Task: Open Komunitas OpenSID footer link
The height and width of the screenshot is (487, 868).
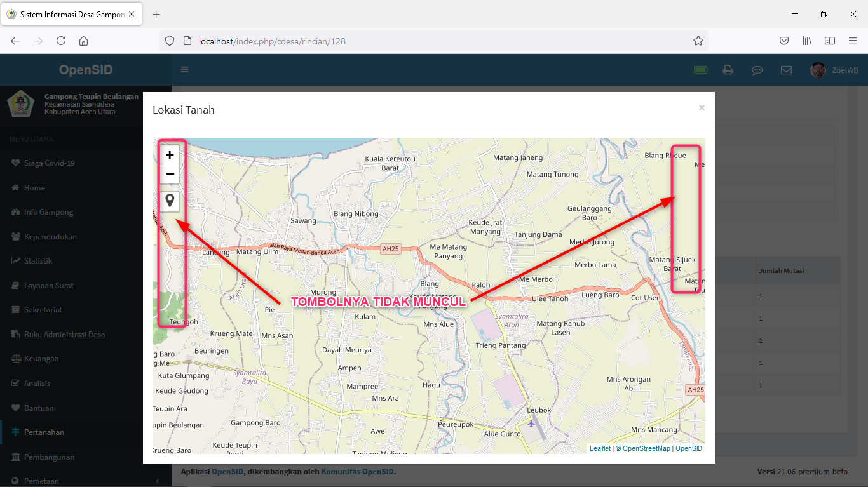Action: click(x=358, y=472)
